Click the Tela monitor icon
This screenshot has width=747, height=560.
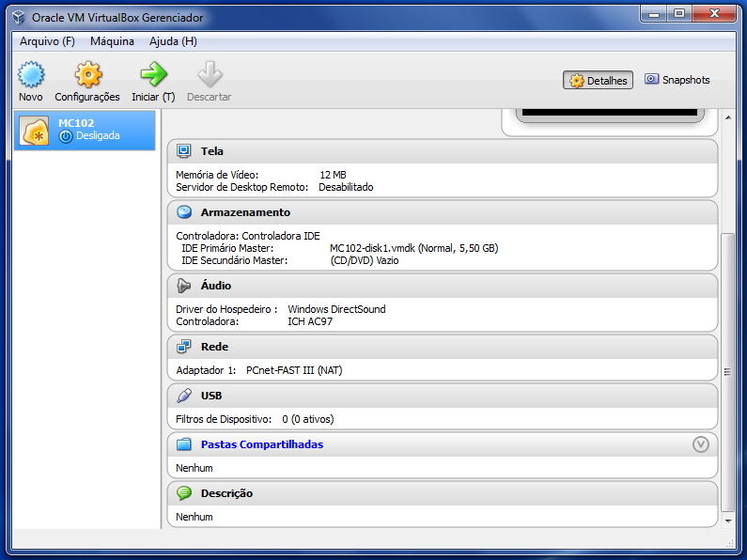(x=184, y=151)
